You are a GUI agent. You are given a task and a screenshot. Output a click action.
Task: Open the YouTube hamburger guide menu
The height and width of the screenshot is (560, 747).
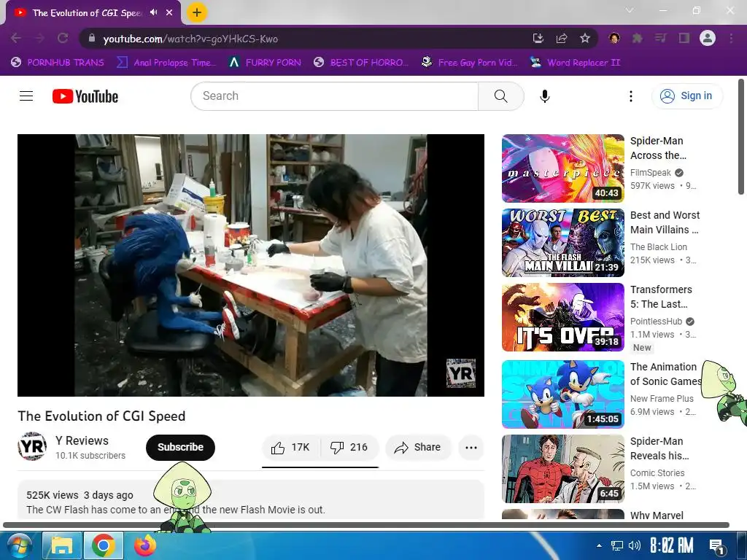(x=26, y=96)
